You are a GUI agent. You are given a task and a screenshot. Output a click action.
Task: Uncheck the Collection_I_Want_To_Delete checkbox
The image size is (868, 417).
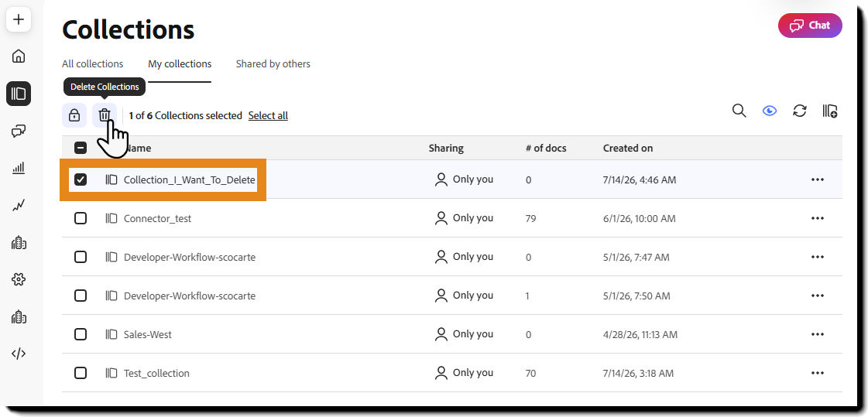(81, 179)
